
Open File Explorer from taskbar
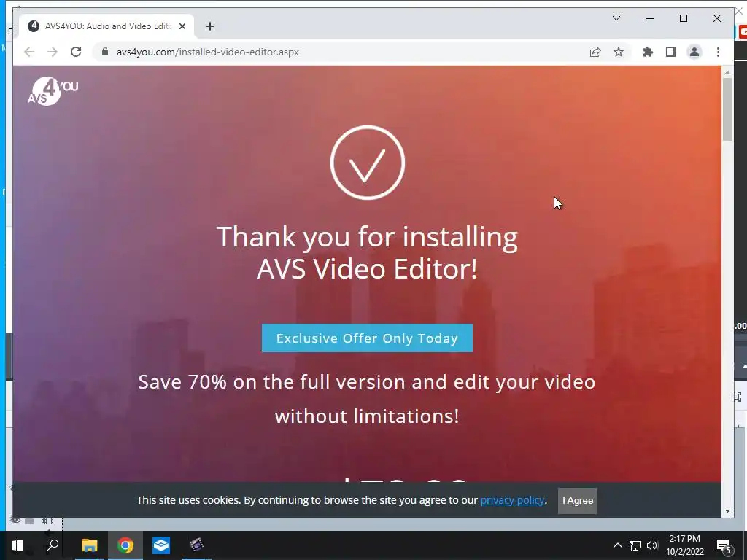tap(89, 545)
